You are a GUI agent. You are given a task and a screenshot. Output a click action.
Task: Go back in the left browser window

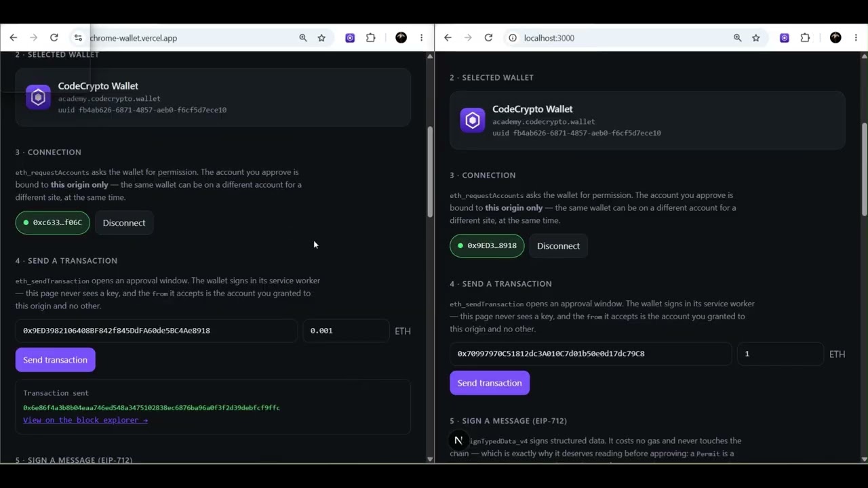click(14, 38)
